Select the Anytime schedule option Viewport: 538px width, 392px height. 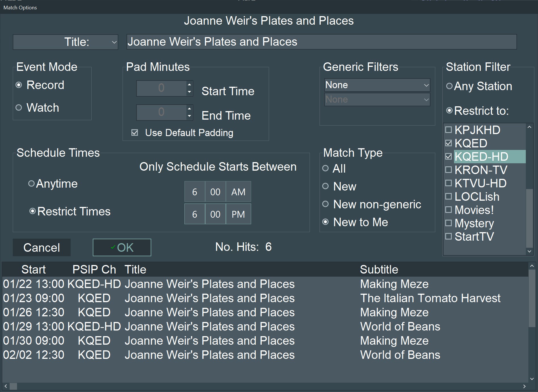click(x=31, y=184)
